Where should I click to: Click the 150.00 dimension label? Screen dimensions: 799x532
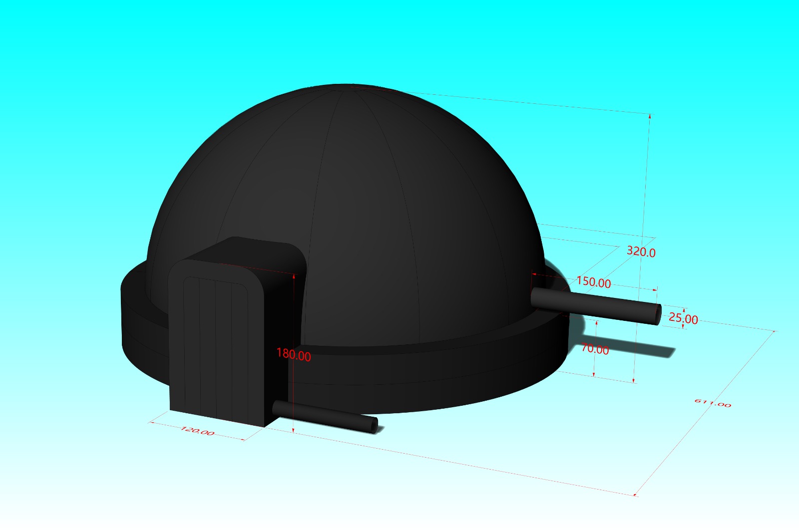[594, 282]
